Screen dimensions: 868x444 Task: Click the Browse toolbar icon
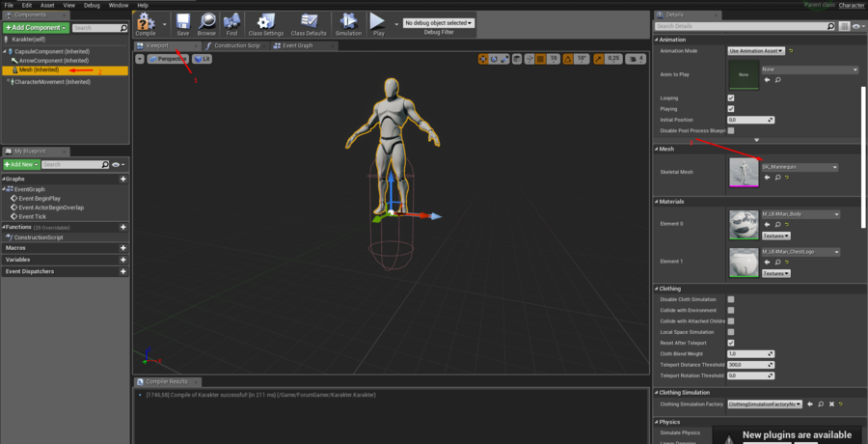[206, 24]
